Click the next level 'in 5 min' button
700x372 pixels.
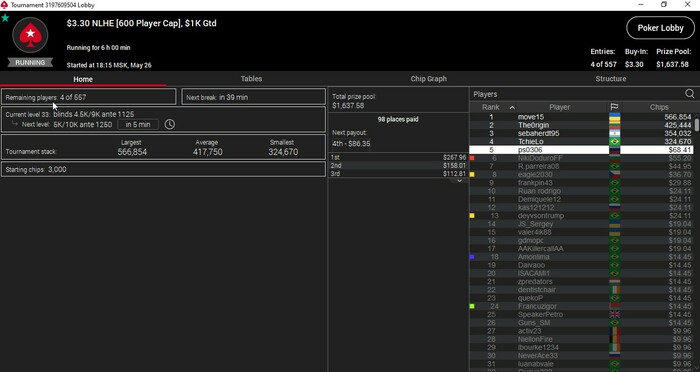[x=138, y=125]
